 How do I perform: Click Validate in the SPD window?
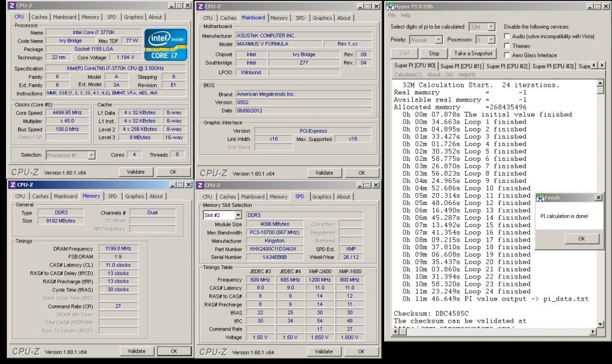324,351
